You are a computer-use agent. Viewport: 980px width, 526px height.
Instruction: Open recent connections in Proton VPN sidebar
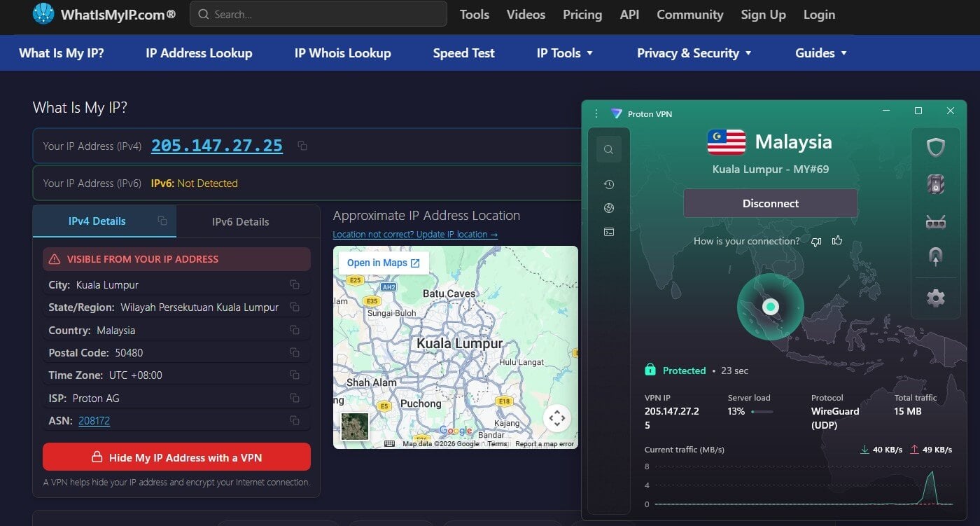pyautogui.click(x=608, y=184)
